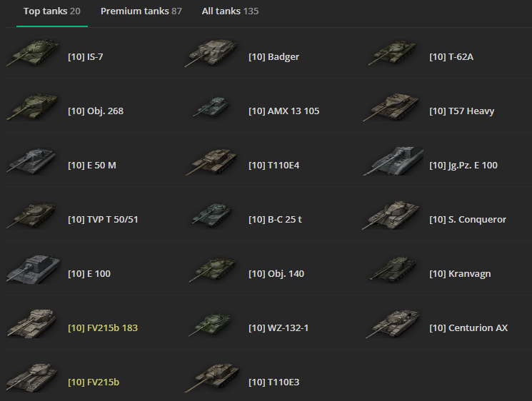Click the TVP T 50/51 tank name

click(103, 219)
